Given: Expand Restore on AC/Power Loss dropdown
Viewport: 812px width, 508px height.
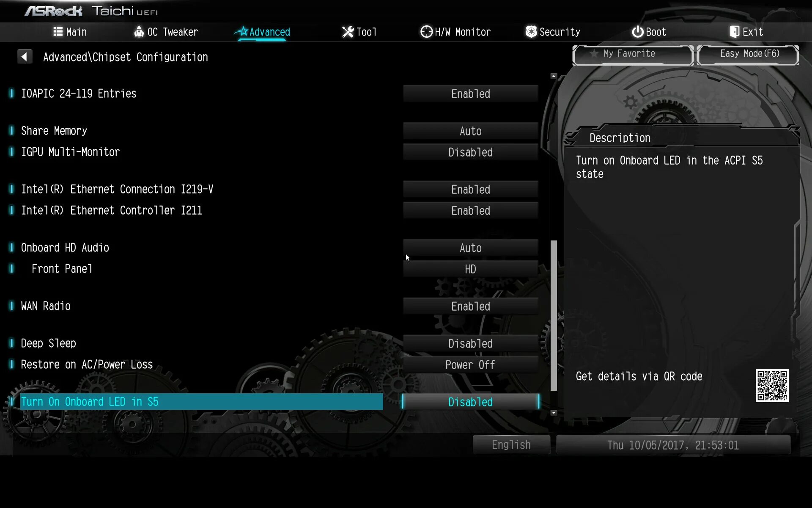Looking at the screenshot, I should pyautogui.click(x=471, y=364).
